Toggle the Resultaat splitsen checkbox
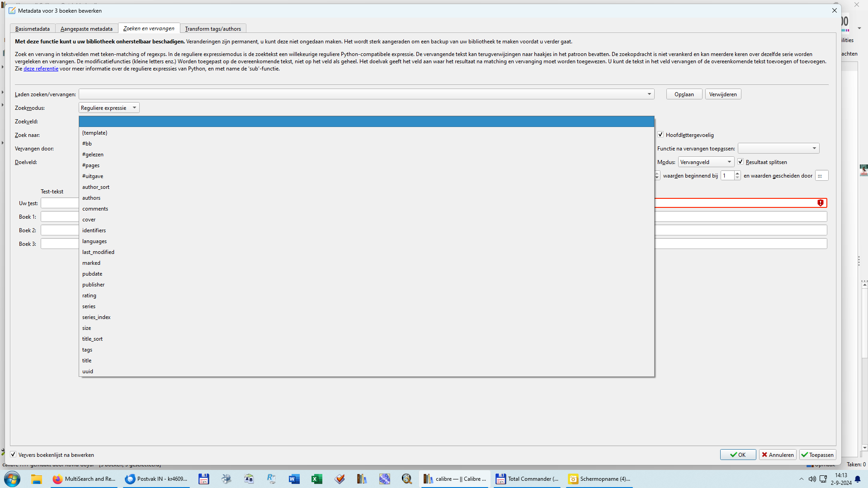868x488 pixels. [x=741, y=162]
